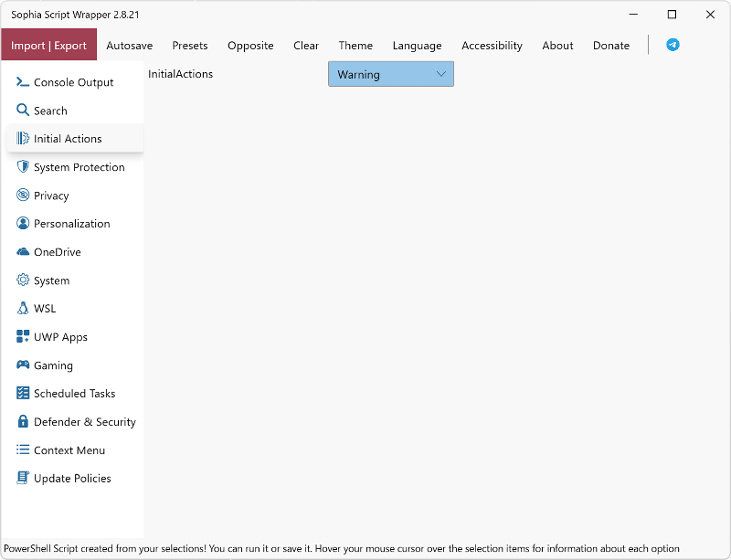Toggle the Autosave option
731x560 pixels.
(x=130, y=46)
